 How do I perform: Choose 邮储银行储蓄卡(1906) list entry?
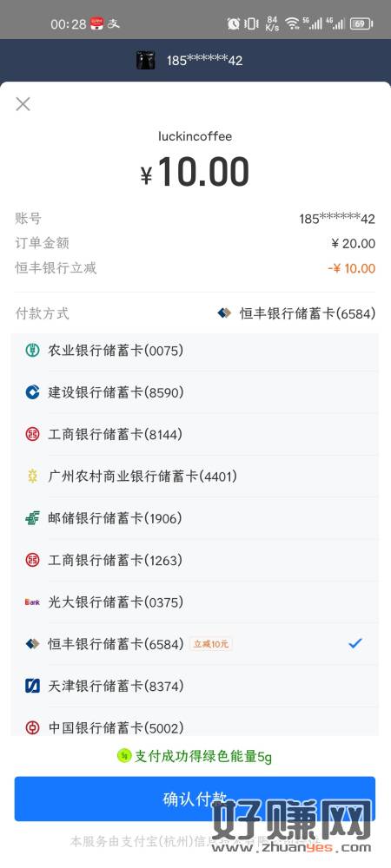point(195,518)
